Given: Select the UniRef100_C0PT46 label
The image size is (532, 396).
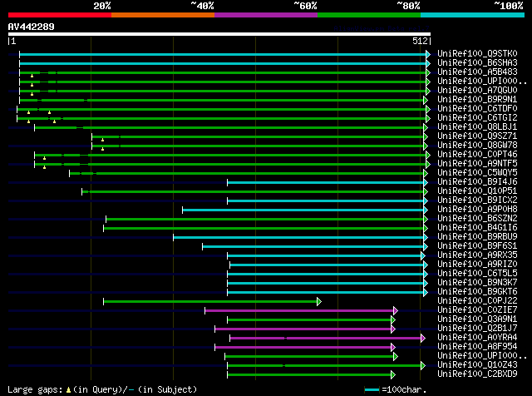Looking at the screenshot, I should click(x=477, y=155).
